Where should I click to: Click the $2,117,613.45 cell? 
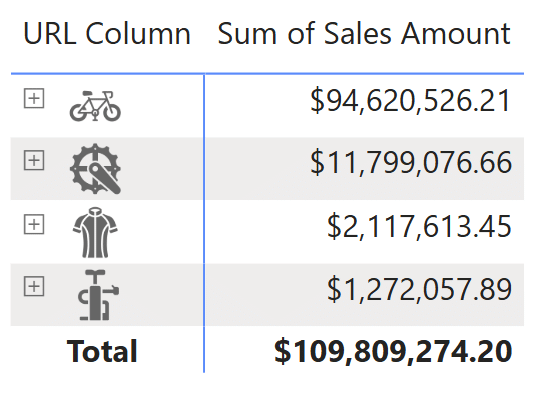(419, 227)
